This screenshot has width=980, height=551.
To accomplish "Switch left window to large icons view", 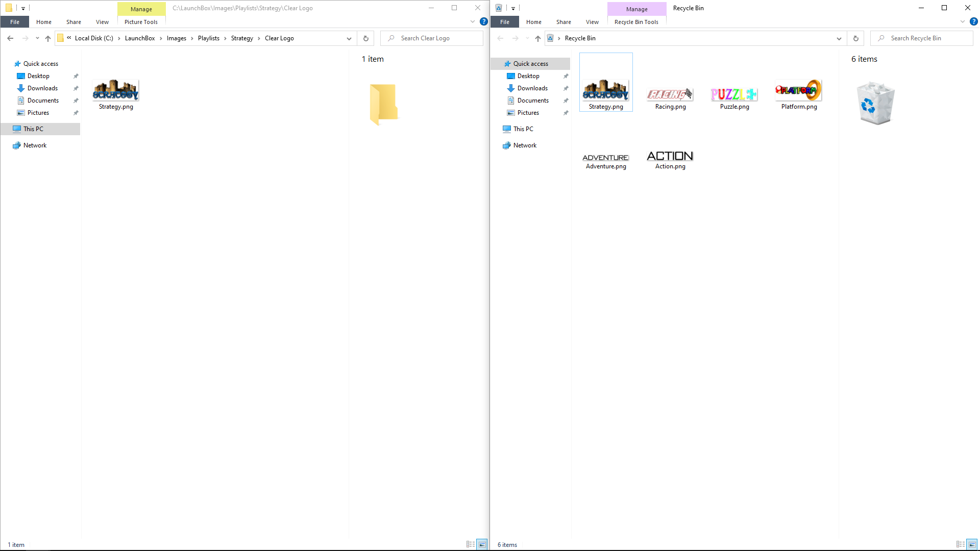I will click(x=482, y=544).
